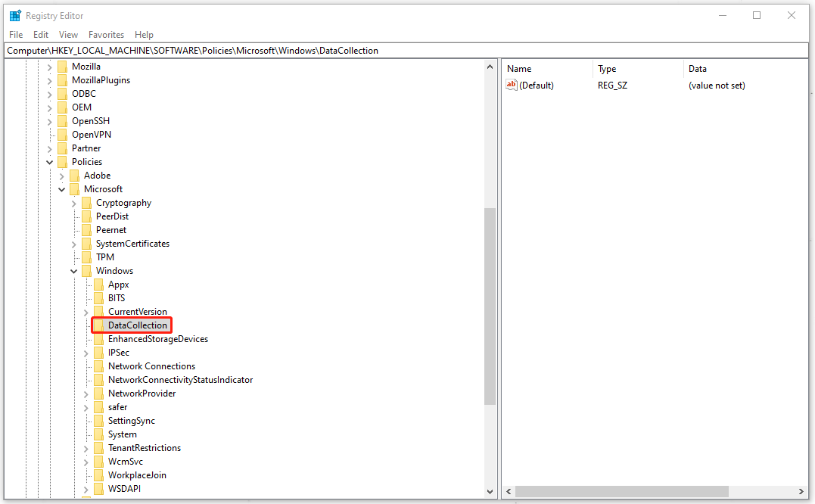
Task: Click the tree pane vertical scrollbar thumb
Action: (490, 306)
